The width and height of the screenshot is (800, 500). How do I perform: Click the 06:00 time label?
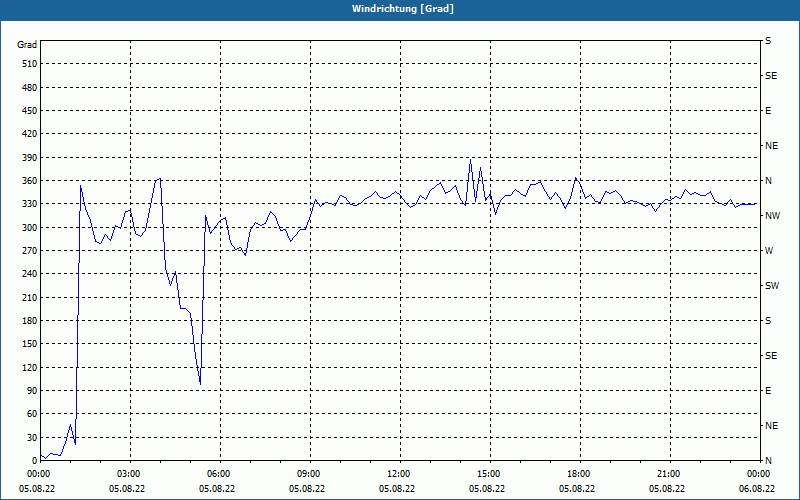pyautogui.click(x=220, y=474)
